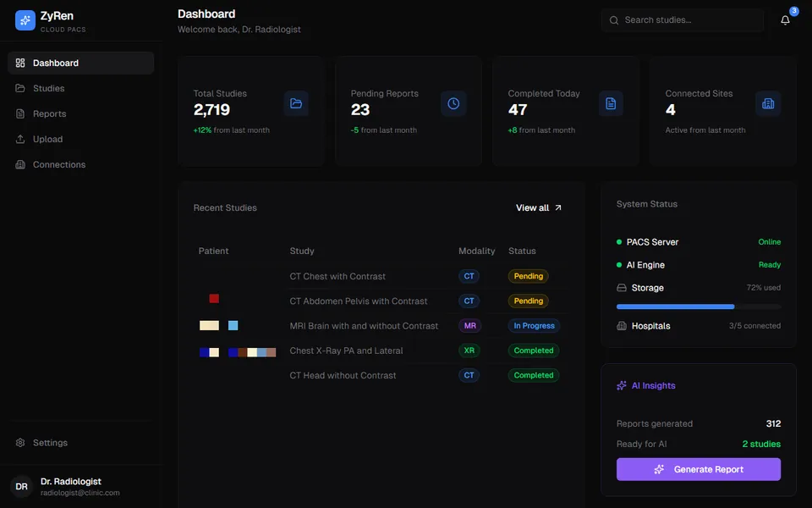
Task: Click CT badge for CT Chest with Contrast
Action: [469, 276]
